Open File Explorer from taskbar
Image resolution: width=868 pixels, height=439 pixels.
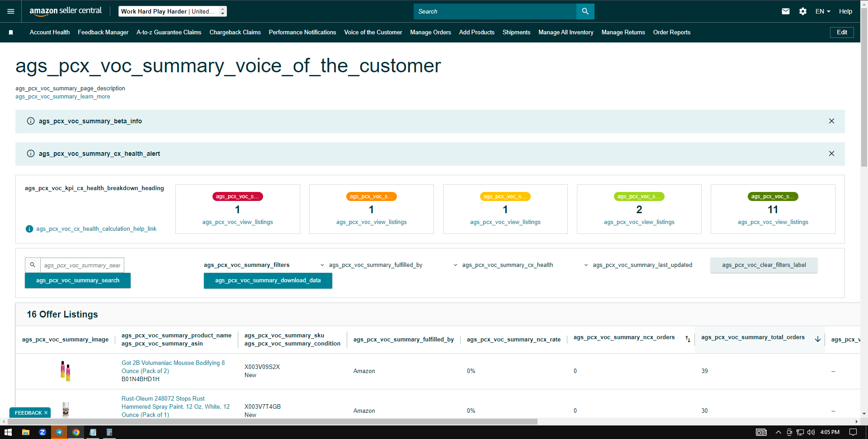click(26, 432)
